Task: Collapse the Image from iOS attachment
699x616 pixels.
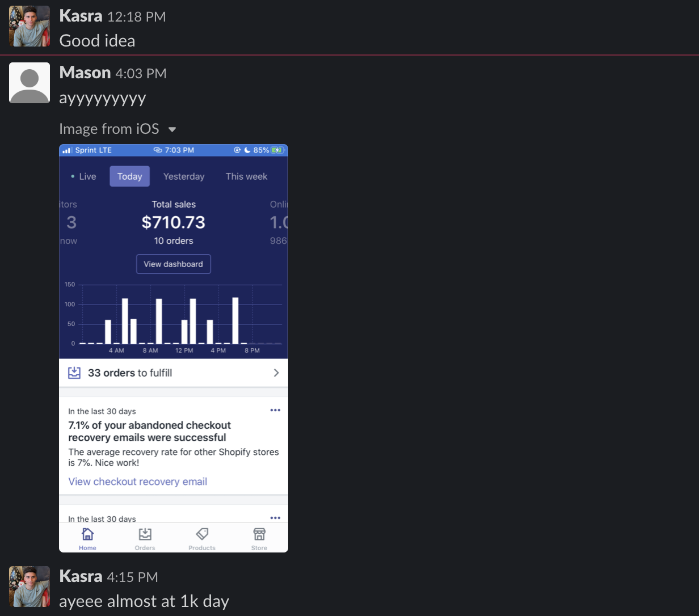Action: pyautogui.click(x=172, y=130)
